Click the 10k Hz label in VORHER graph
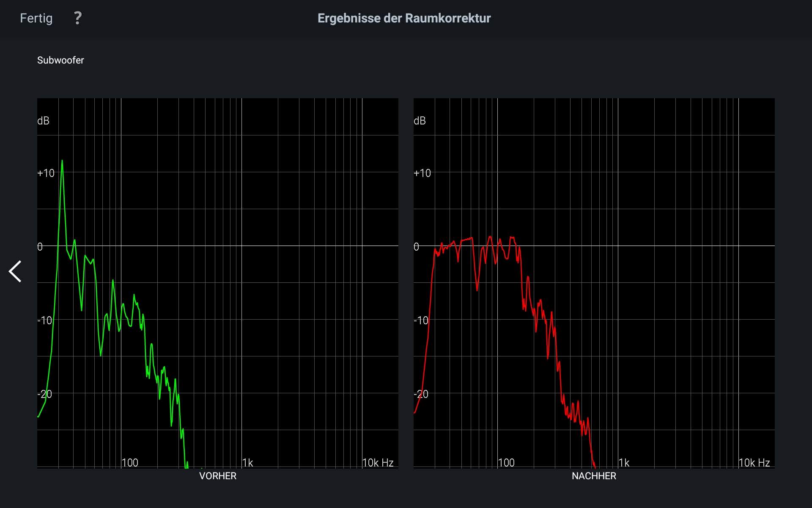 pos(378,463)
